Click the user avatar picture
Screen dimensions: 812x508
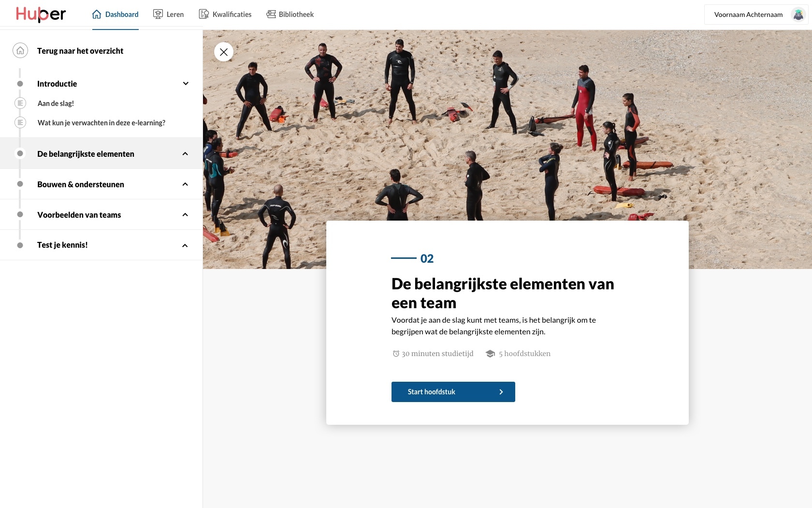[798, 15]
